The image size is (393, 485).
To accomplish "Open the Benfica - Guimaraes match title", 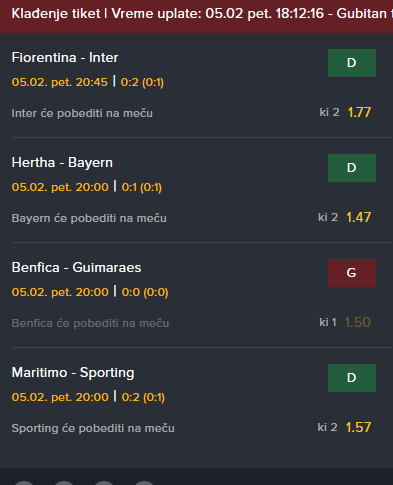I will (x=76, y=267).
